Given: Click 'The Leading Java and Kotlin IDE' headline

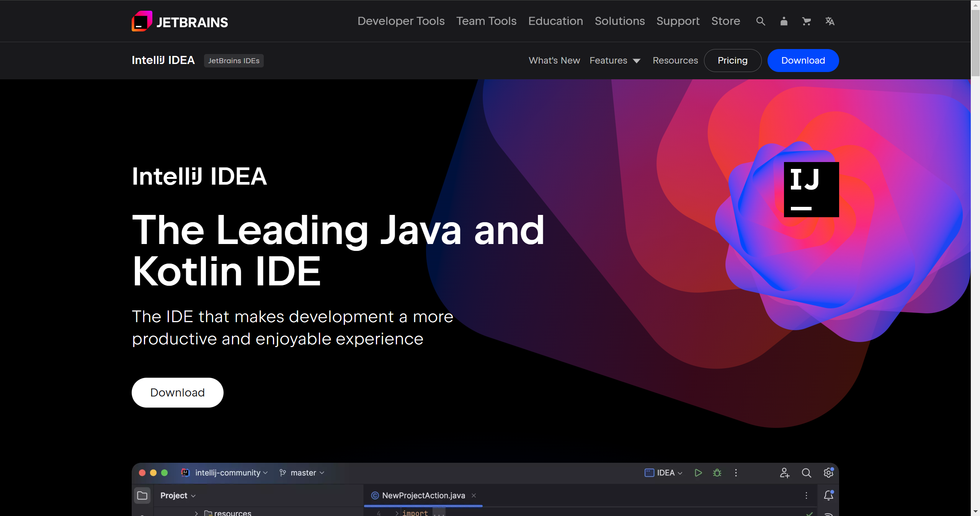Looking at the screenshot, I should pos(338,251).
